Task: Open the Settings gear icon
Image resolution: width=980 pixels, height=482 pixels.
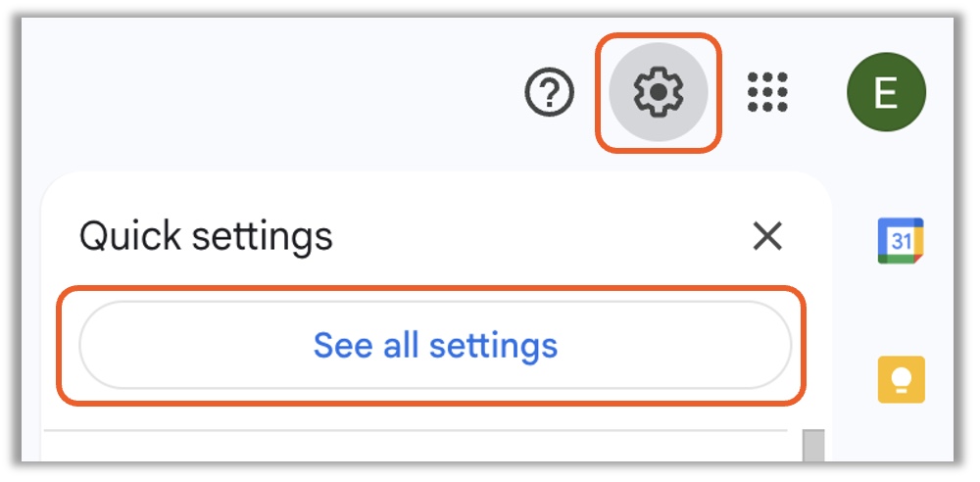Action: click(x=659, y=92)
